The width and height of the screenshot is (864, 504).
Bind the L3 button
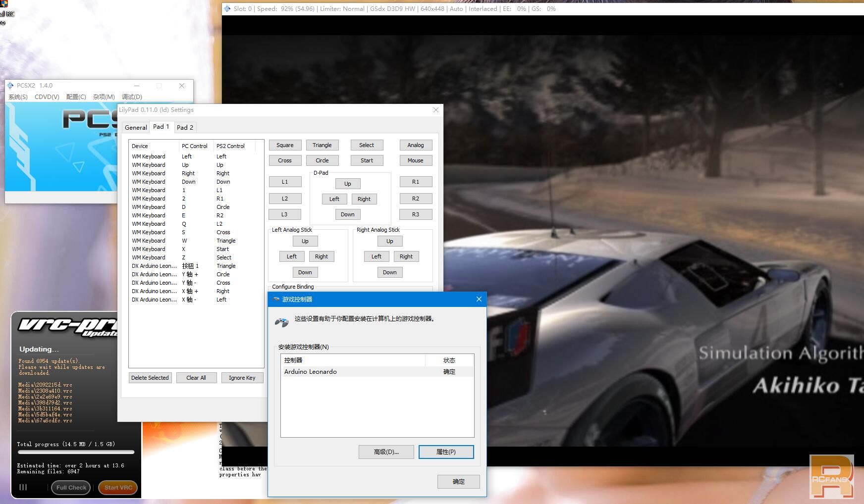click(285, 214)
